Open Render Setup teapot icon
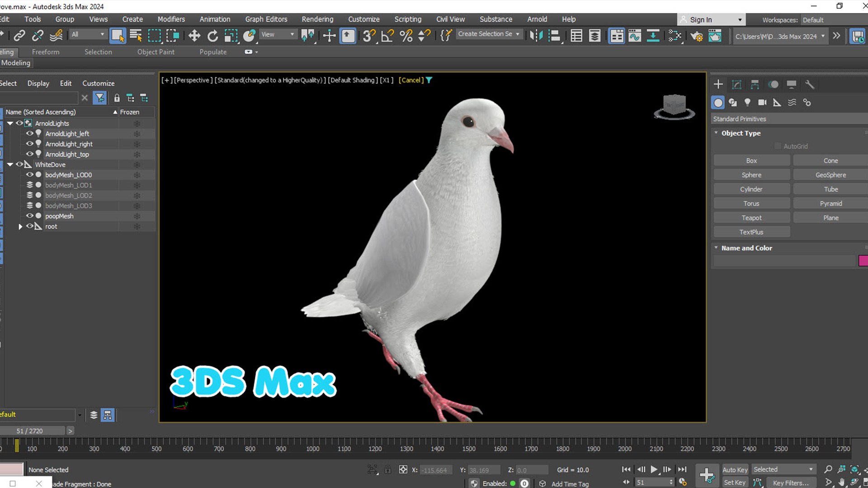This screenshot has width=868, height=488. tap(696, 35)
